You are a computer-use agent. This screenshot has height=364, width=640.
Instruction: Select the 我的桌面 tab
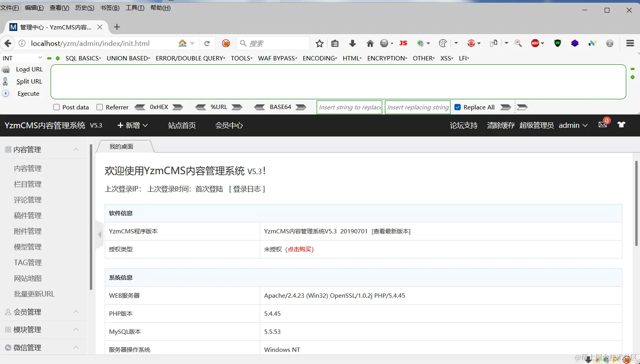click(x=122, y=146)
